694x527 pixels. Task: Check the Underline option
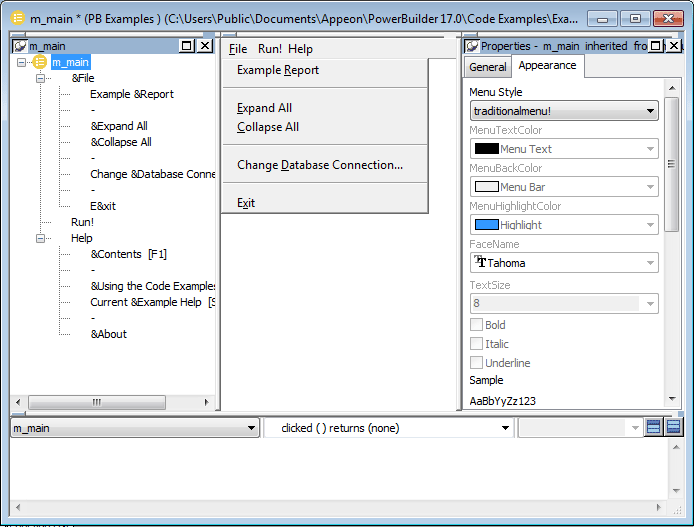pos(477,363)
